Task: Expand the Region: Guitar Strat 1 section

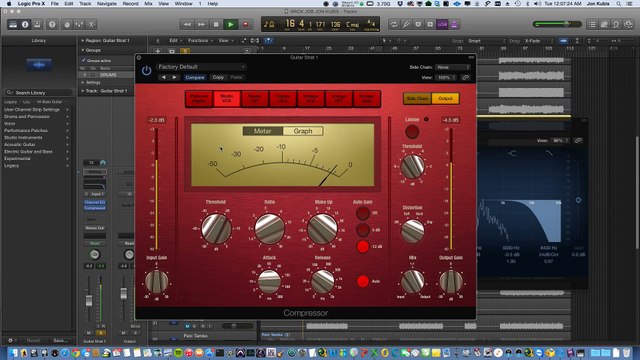Action: pos(82,40)
